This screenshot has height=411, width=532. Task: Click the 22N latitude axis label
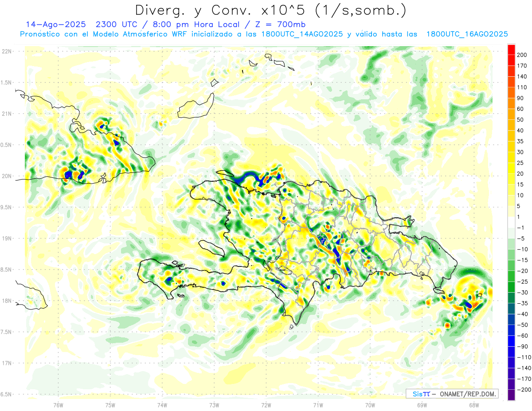click(x=7, y=51)
